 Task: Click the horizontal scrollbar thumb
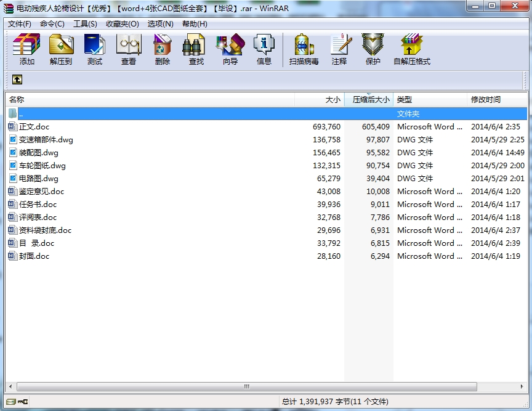(x=247, y=386)
